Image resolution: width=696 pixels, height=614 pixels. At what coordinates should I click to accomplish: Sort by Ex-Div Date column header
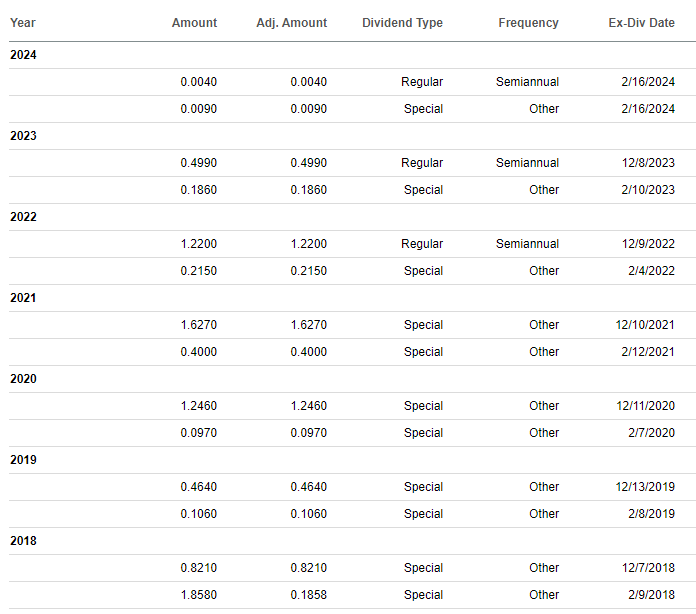tap(641, 23)
